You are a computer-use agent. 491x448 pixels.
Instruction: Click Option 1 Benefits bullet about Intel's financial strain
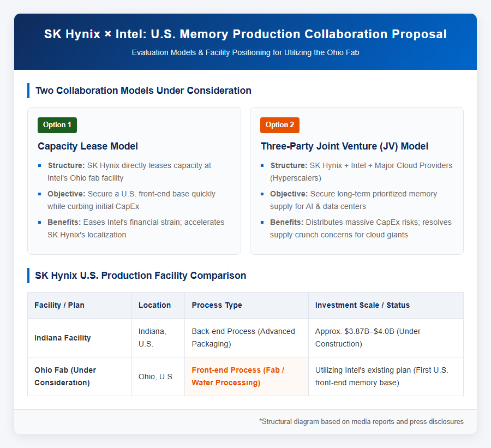(x=136, y=229)
